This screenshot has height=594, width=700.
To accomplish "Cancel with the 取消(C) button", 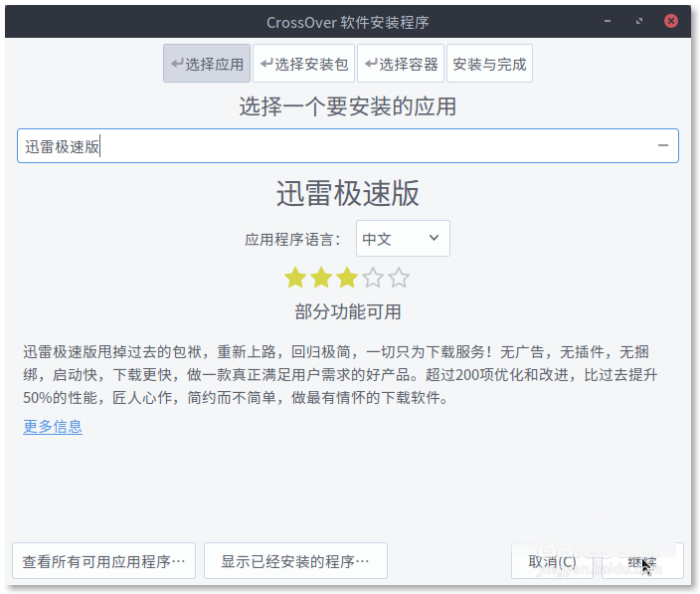I will [x=552, y=561].
